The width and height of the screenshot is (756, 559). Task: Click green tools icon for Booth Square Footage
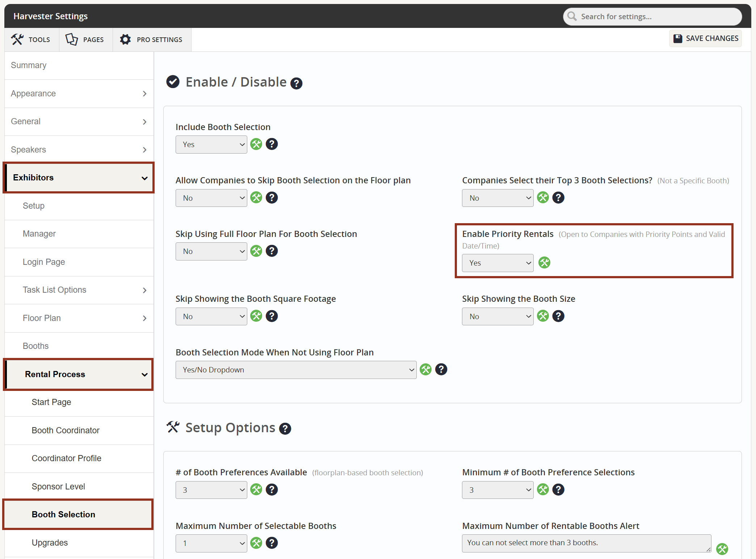click(256, 316)
